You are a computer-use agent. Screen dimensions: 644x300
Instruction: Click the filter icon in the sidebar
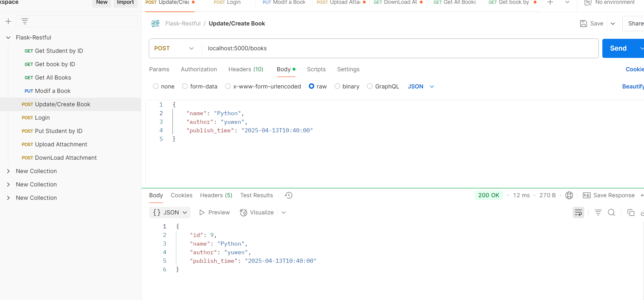tap(25, 21)
